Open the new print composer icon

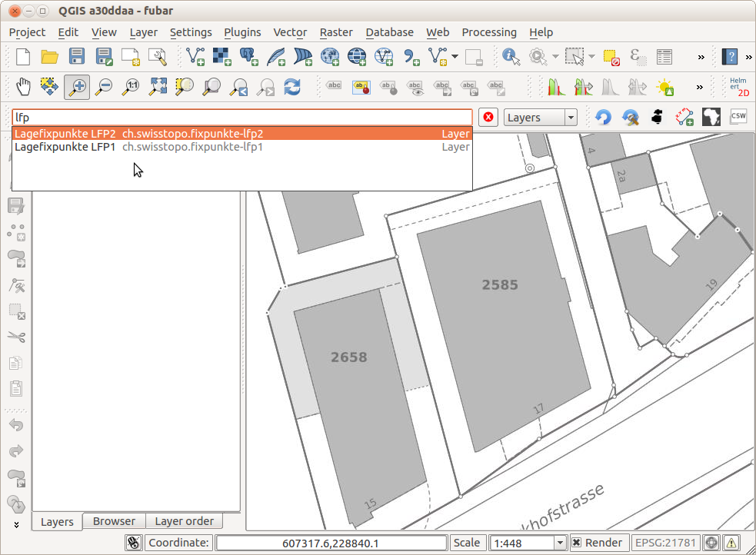[x=130, y=57]
